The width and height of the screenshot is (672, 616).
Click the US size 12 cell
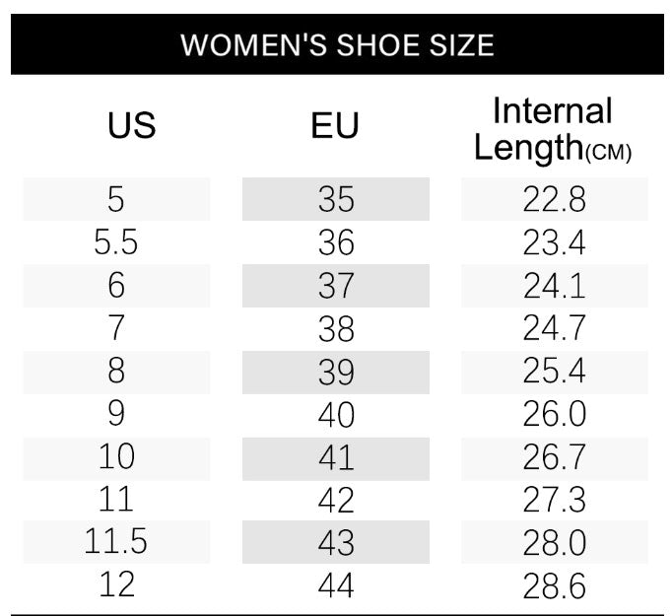tap(116, 586)
